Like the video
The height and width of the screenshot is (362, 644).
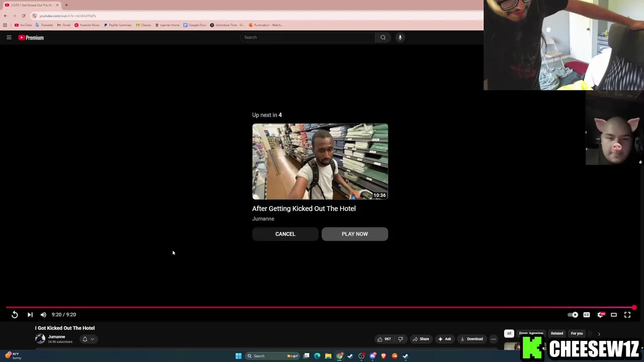tap(383, 339)
